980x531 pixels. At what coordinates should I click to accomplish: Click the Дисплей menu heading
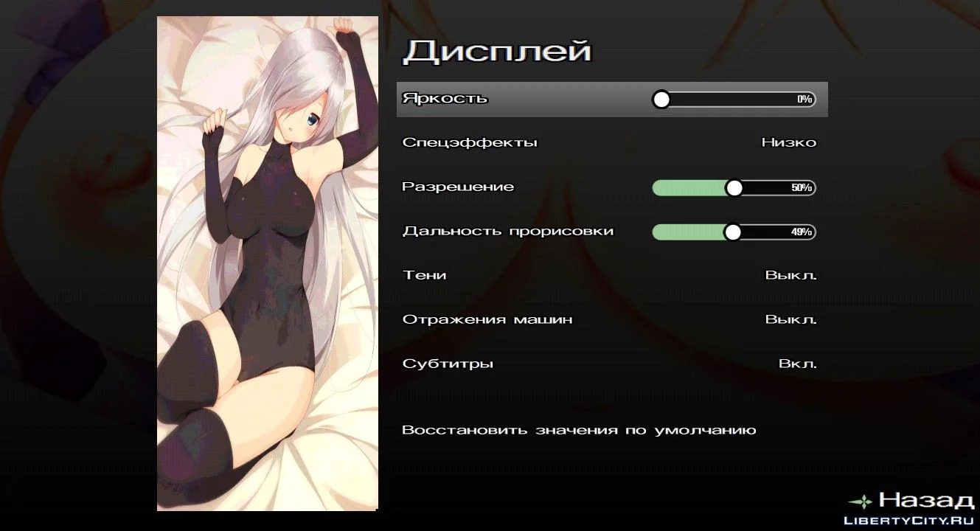coord(497,51)
